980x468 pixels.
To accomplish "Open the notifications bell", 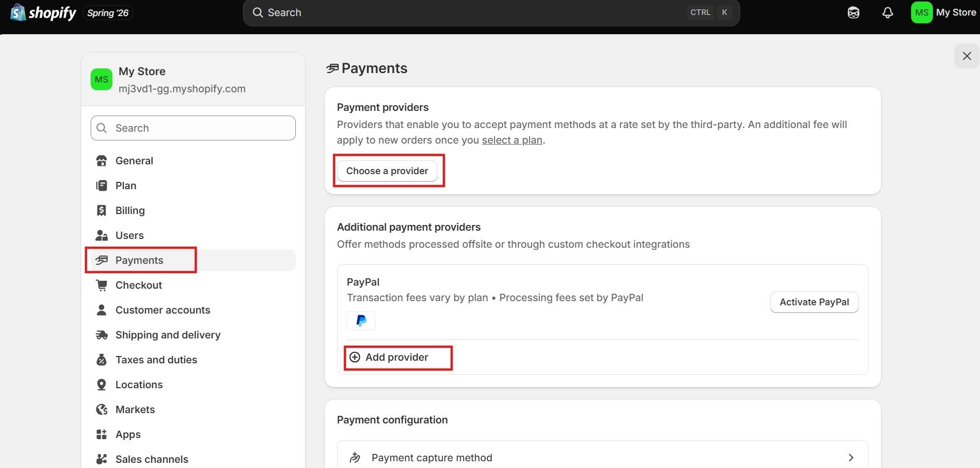I will 888,12.
